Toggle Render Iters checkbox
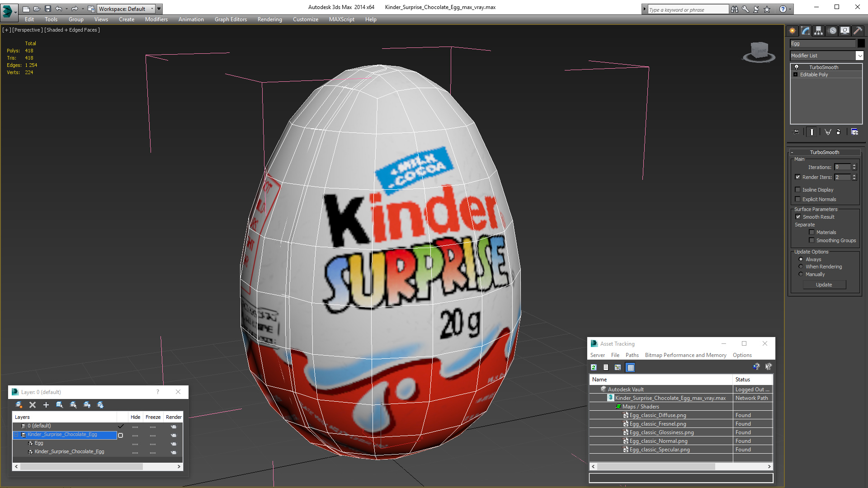 click(798, 177)
